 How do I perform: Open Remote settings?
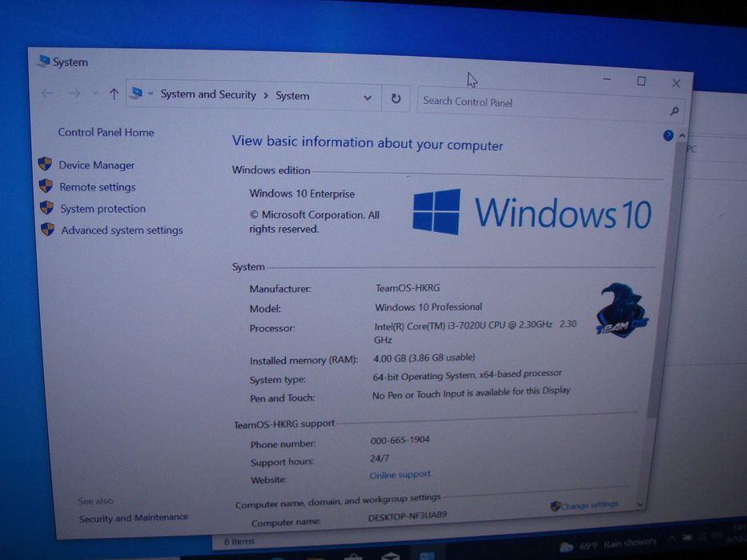(x=97, y=187)
